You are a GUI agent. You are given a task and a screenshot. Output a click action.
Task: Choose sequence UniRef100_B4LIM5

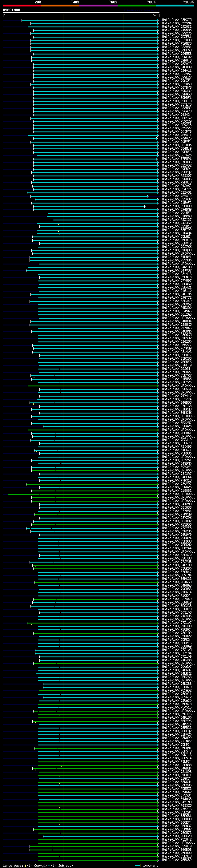click(177, 294)
